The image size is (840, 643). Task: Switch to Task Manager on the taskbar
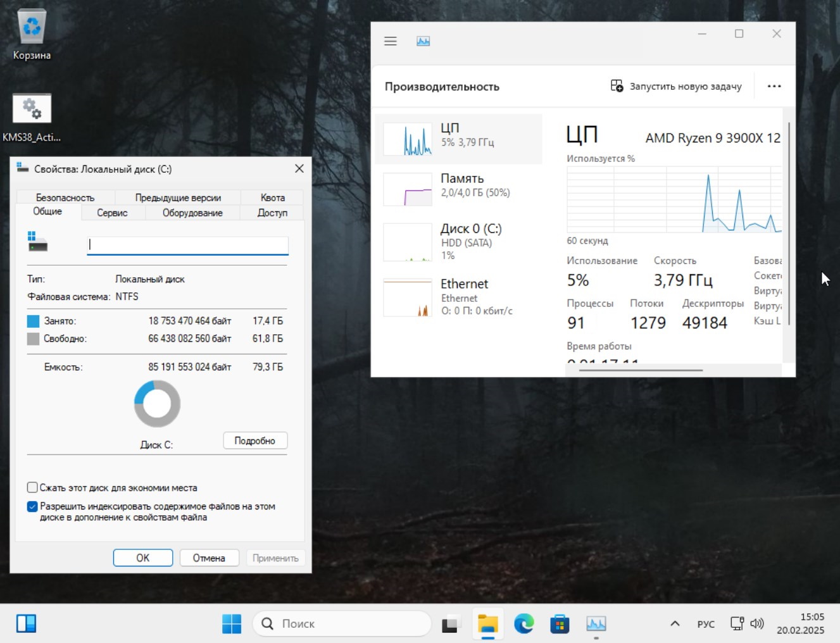[596, 624]
